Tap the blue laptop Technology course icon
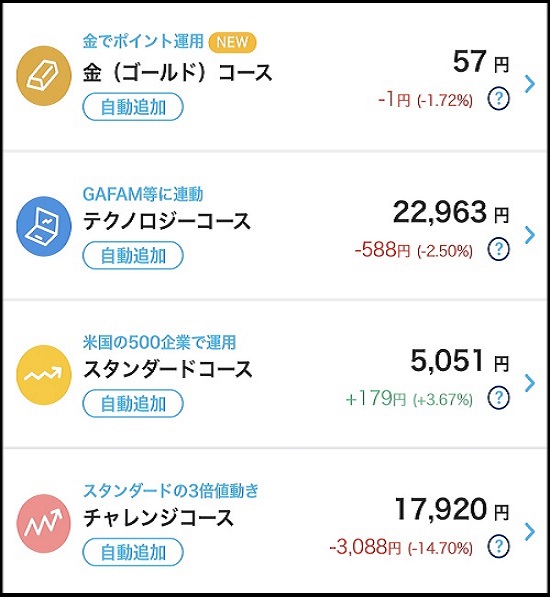 coord(43,226)
